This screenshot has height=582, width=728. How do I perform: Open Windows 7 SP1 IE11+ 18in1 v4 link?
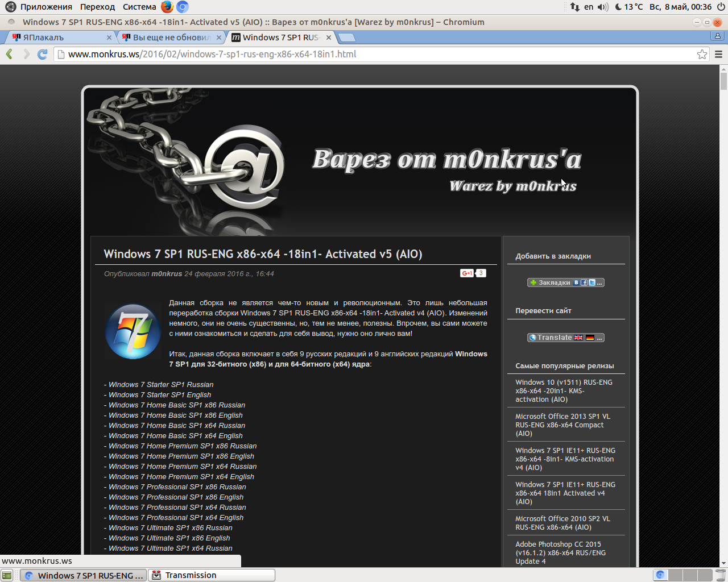point(565,493)
